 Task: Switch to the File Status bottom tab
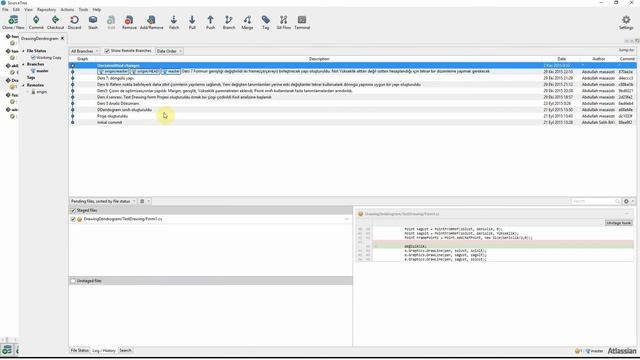80,351
